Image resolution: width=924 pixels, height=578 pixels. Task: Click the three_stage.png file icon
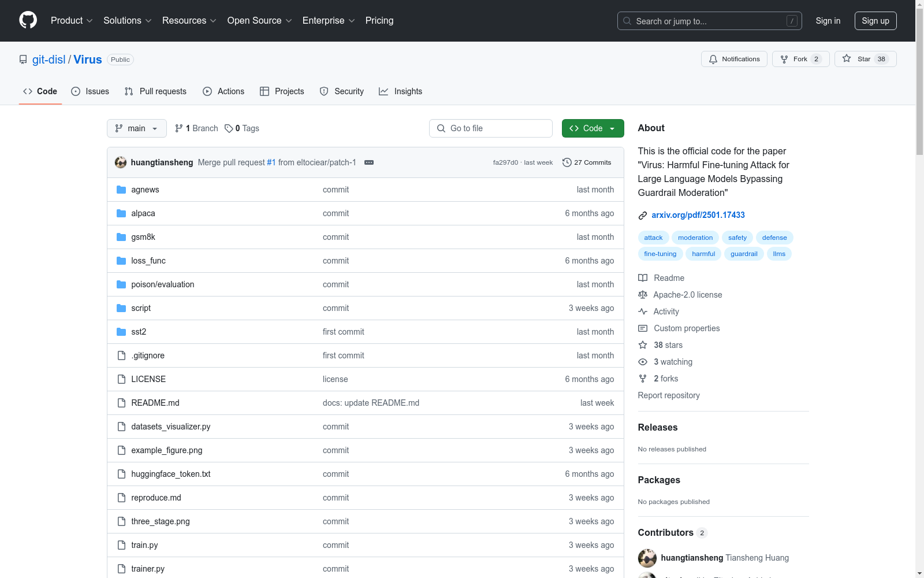pos(121,521)
